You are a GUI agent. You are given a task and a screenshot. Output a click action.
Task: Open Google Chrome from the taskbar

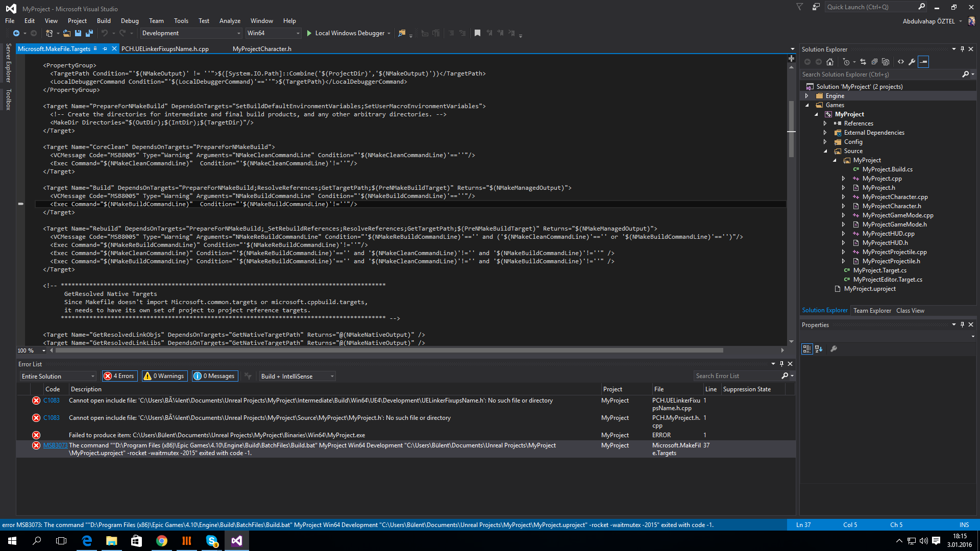click(x=162, y=541)
